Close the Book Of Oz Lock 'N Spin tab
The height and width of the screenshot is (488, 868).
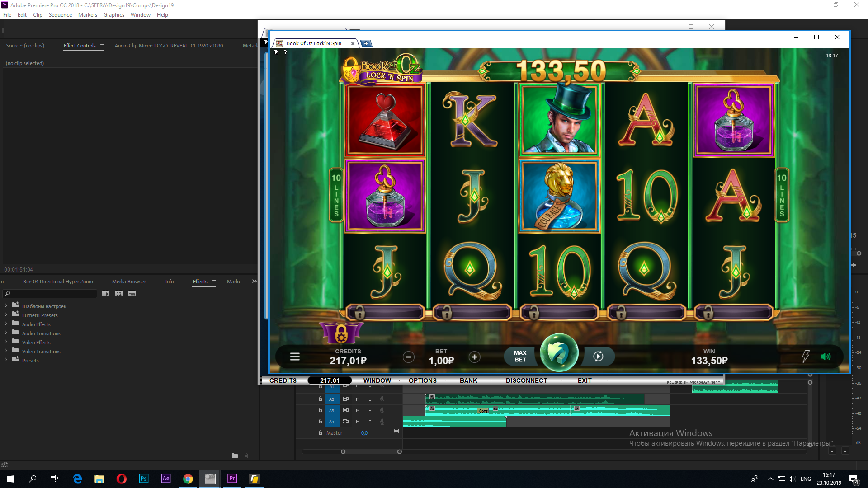click(x=353, y=44)
